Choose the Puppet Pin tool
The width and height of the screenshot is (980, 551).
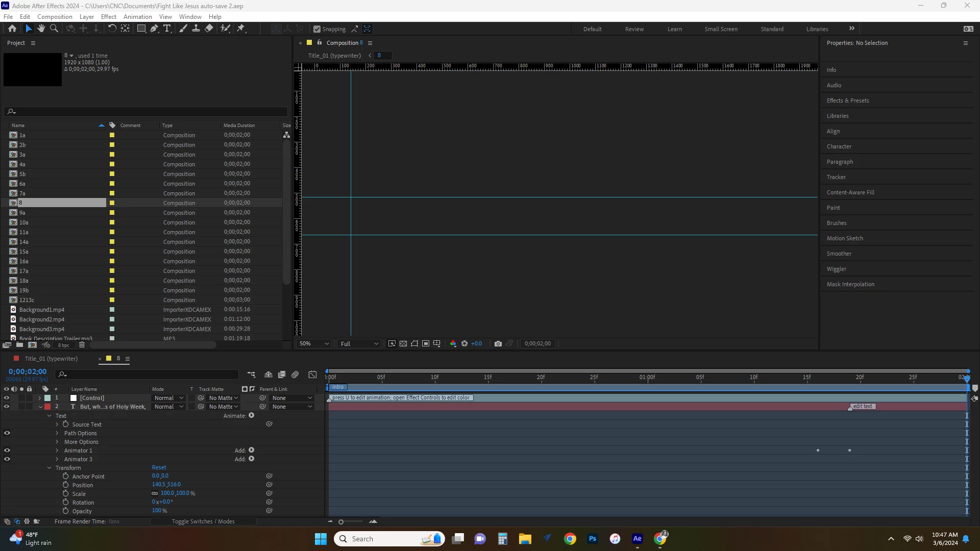coord(241,29)
